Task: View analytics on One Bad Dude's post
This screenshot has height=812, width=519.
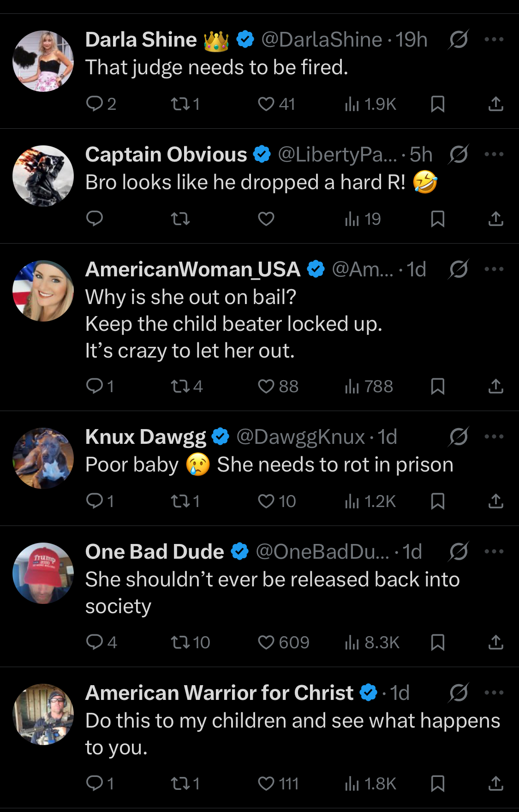Action: [x=352, y=642]
